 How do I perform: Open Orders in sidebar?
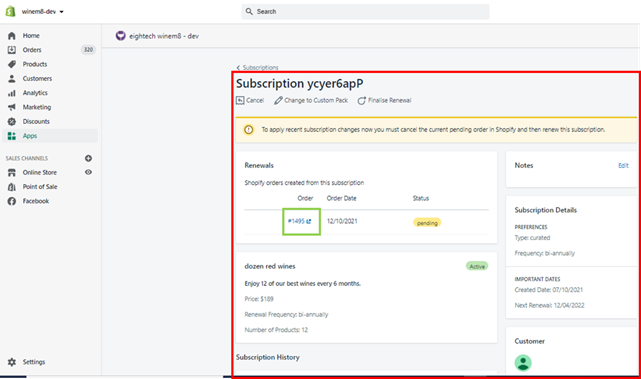tap(32, 50)
